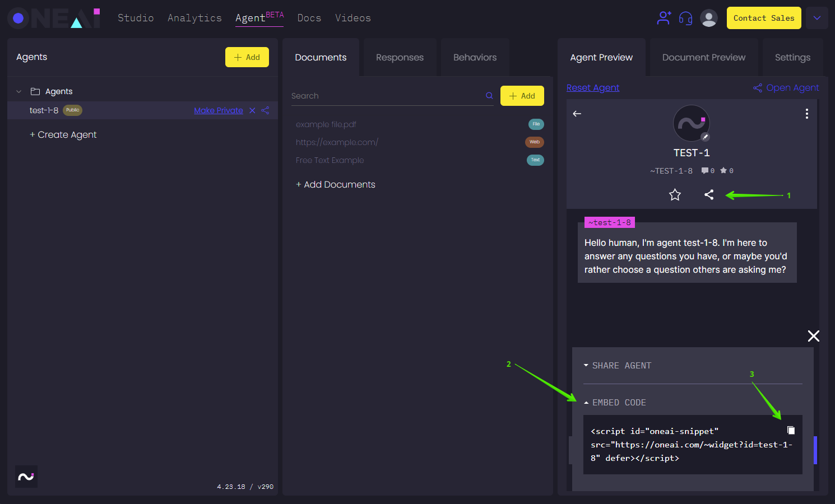Open the Videos menu item

(353, 18)
